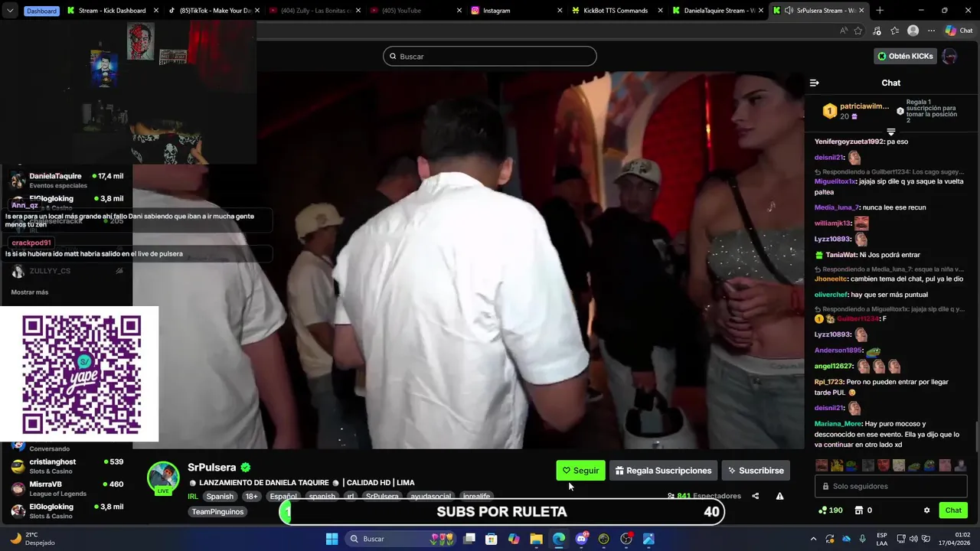Open Windows Start menu

click(332, 539)
